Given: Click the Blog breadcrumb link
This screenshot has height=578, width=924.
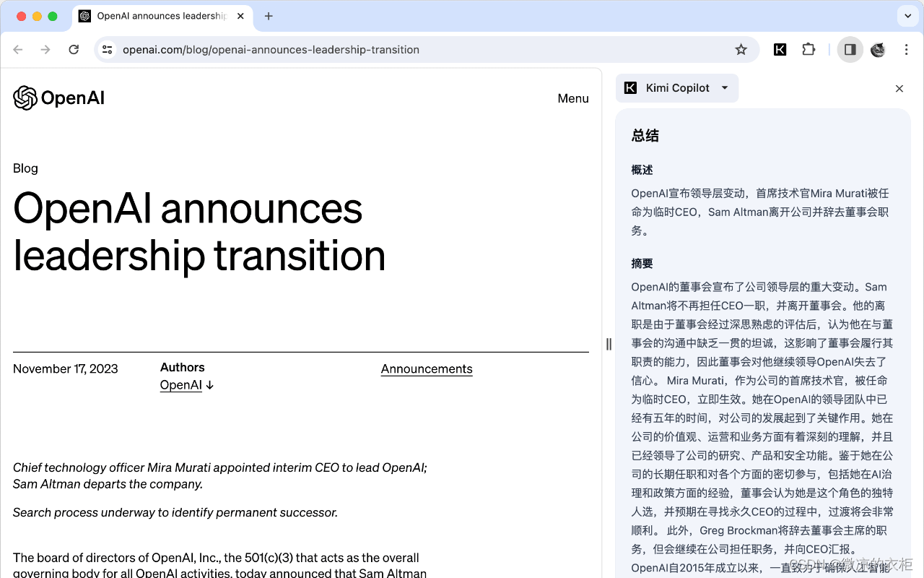Looking at the screenshot, I should [25, 168].
